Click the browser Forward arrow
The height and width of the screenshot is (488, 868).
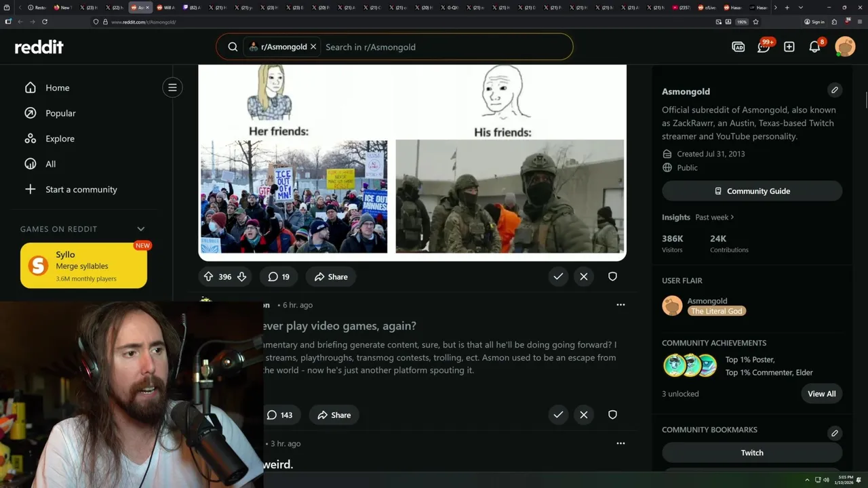click(32, 22)
